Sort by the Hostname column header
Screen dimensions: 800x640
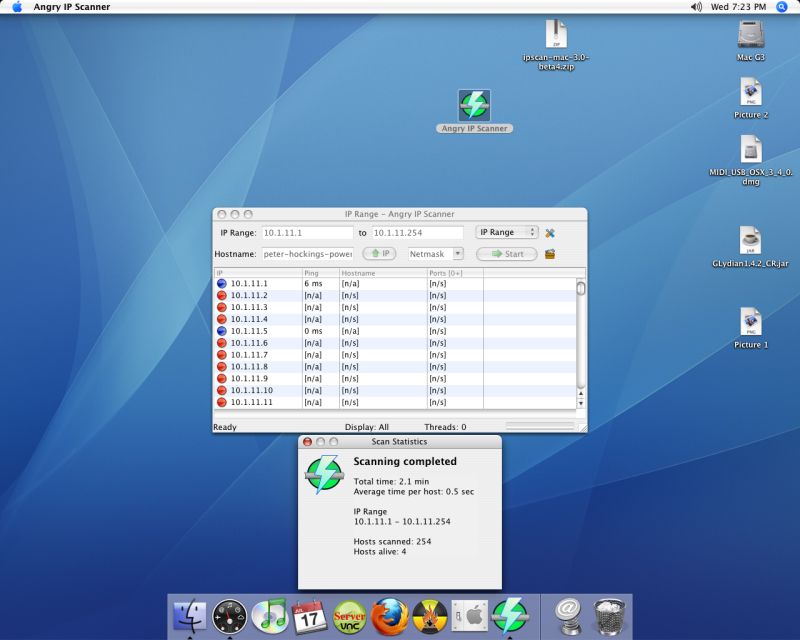point(383,273)
